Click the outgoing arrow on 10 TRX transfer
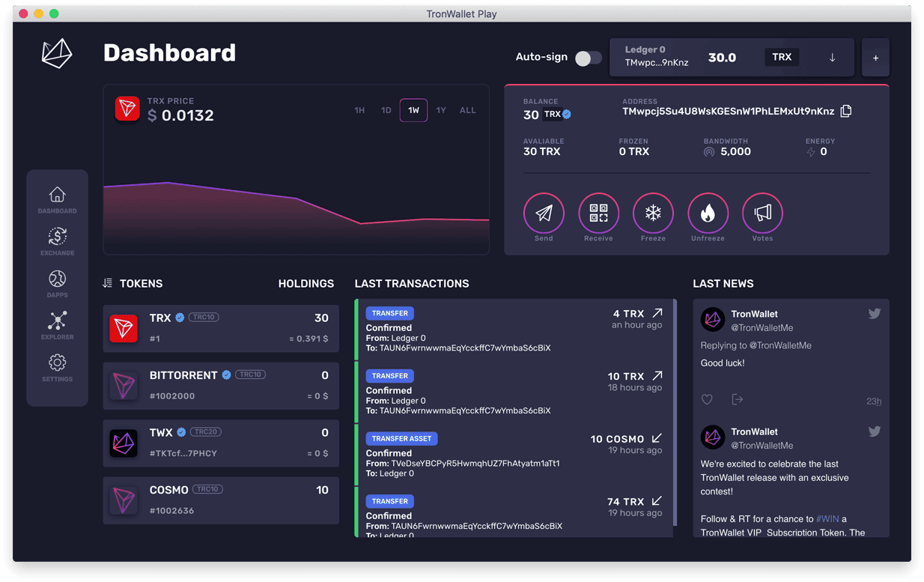 click(x=657, y=375)
